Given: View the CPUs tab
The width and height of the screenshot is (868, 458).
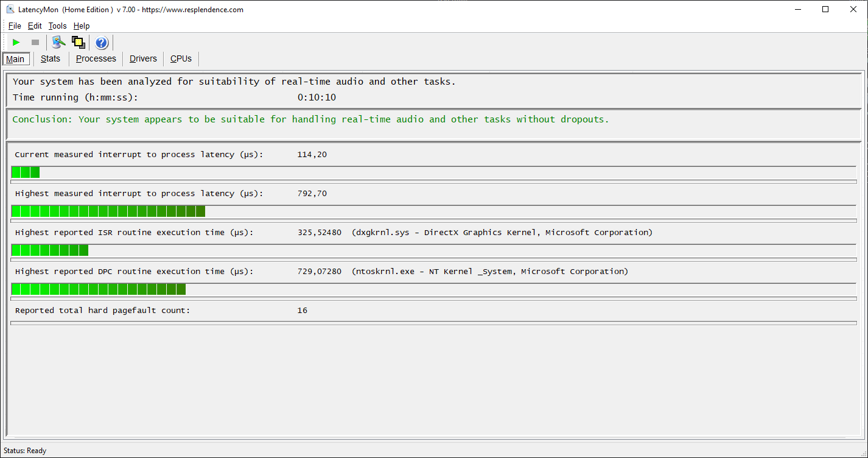Looking at the screenshot, I should (181, 58).
